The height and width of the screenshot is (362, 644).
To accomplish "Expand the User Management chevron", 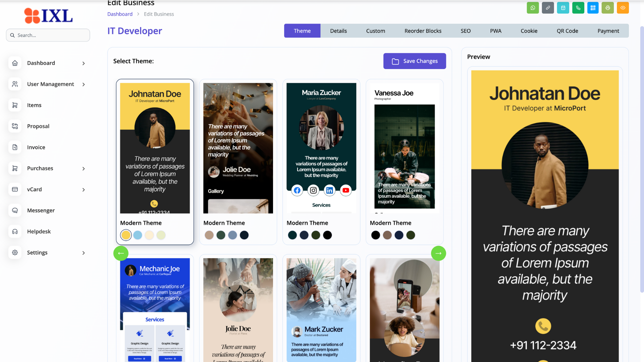I will coord(84,84).
